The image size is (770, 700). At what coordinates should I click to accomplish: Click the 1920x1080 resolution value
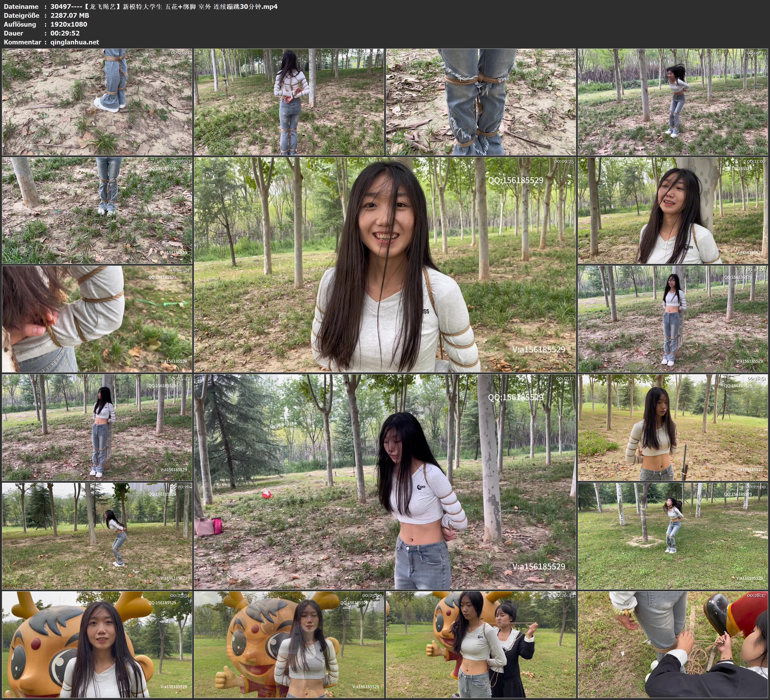point(69,24)
